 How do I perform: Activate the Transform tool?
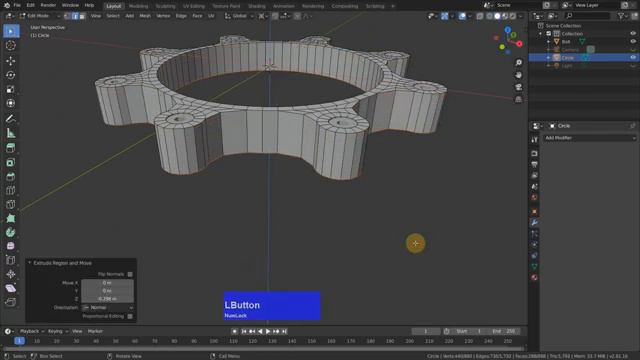[x=11, y=103]
